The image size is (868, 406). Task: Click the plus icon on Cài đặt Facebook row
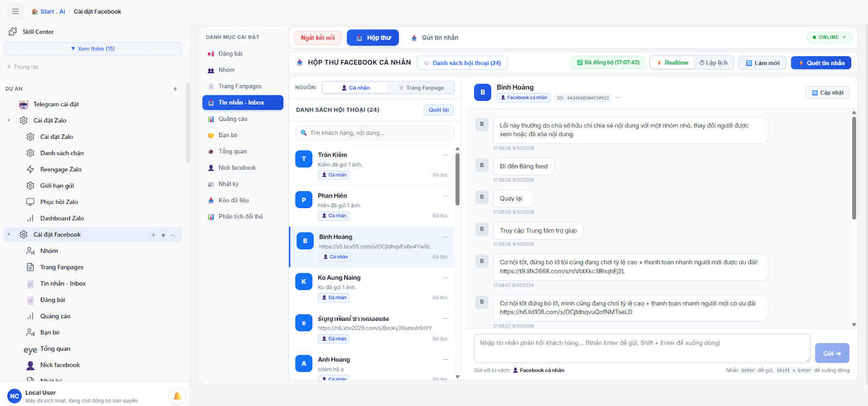[x=154, y=235]
